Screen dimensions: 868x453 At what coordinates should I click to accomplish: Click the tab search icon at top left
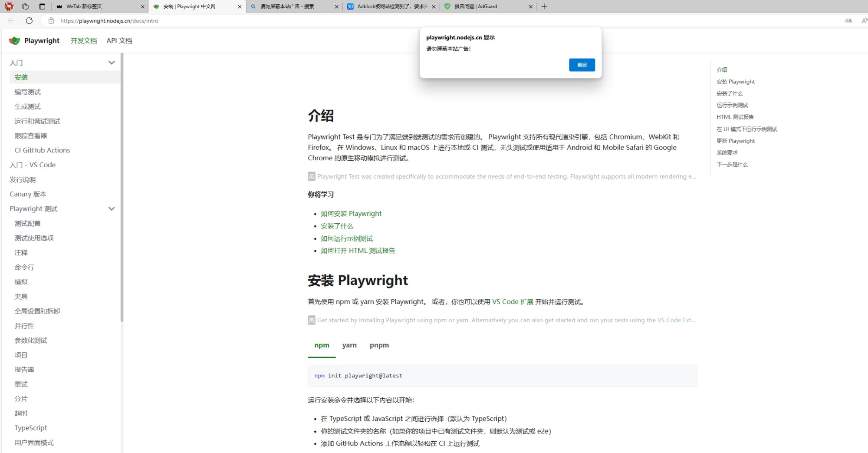point(26,7)
